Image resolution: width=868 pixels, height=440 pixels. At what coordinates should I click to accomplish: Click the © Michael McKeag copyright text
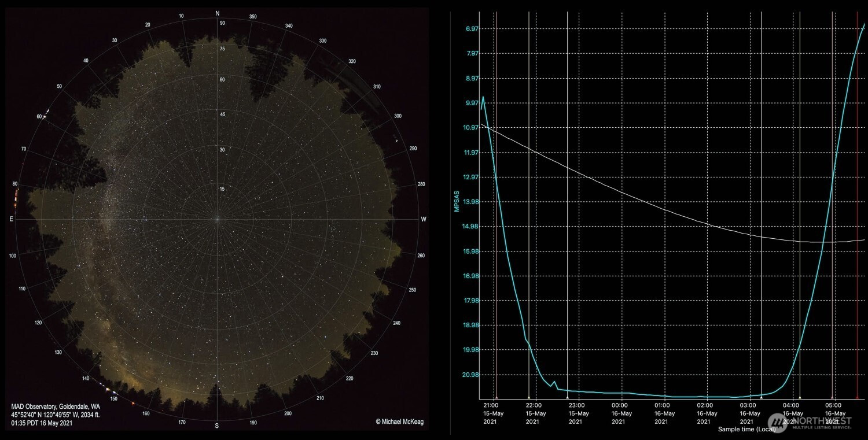click(399, 422)
